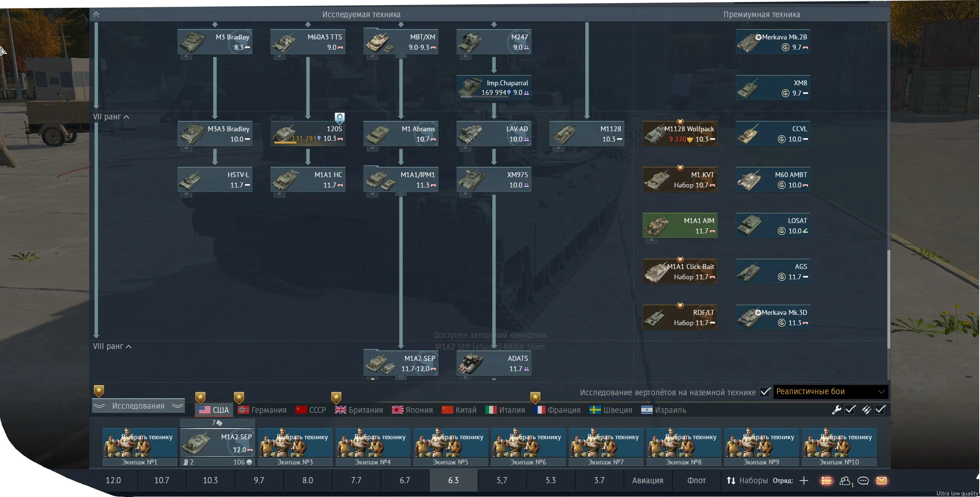The height and width of the screenshot is (497, 980).
Task: Select the Авиация preset tab
Action: point(647,481)
